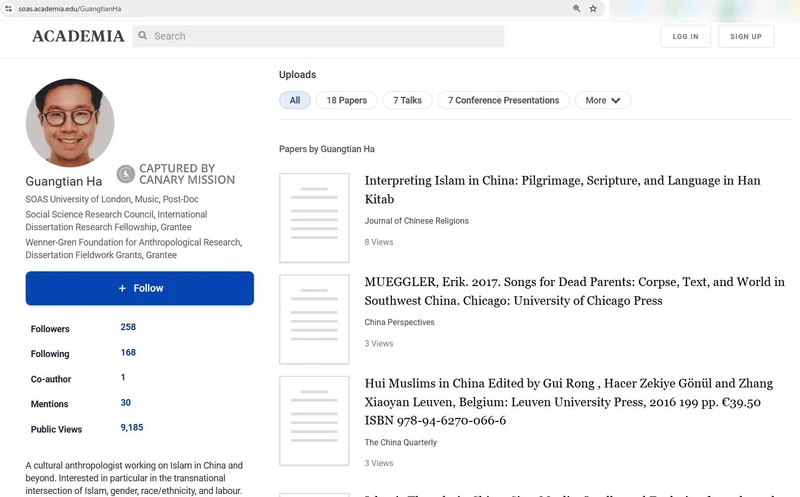Switch to the 18 Papers tab
The width and height of the screenshot is (800, 497).
pos(346,100)
